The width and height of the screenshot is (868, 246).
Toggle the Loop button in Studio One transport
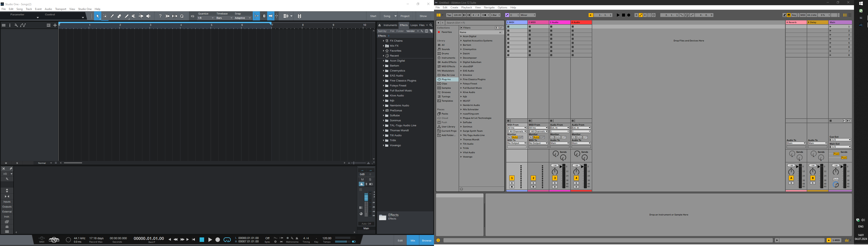[227, 240]
